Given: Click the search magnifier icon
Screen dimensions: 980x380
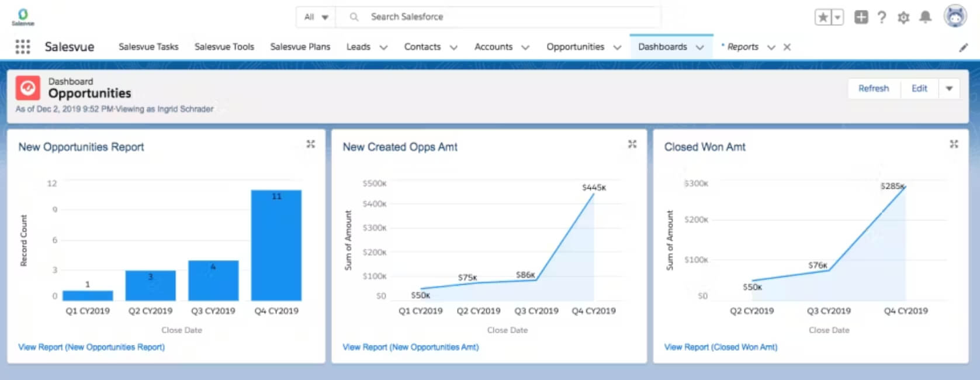Looking at the screenshot, I should pyautogui.click(x=354, y=17).
